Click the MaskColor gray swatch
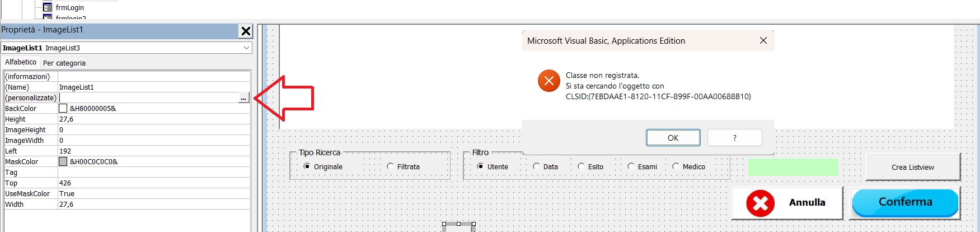This screenshot has height=232, width=980. point(63,162)
